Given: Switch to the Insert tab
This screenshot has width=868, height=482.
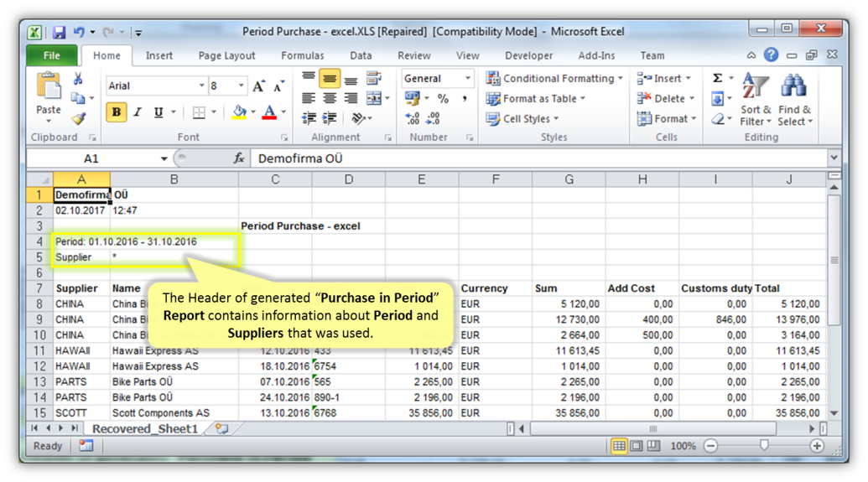Looking at the screenshot, I should pos(159,55).
